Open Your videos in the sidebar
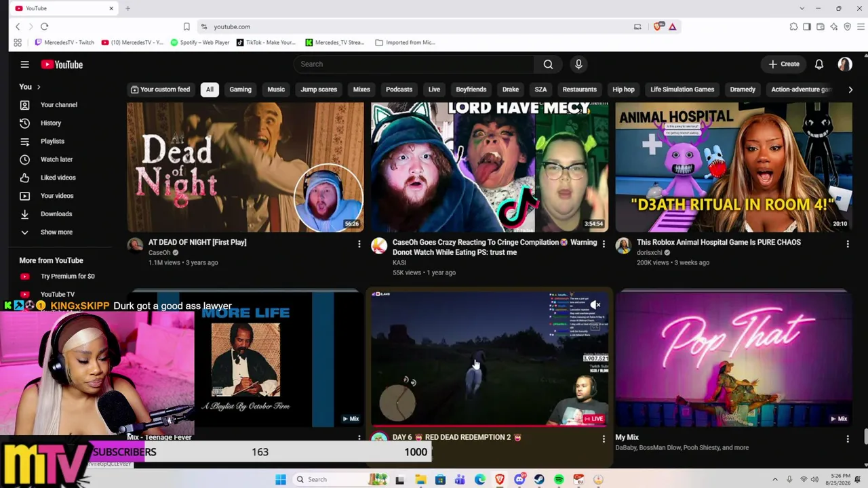 tap(57, 196)
